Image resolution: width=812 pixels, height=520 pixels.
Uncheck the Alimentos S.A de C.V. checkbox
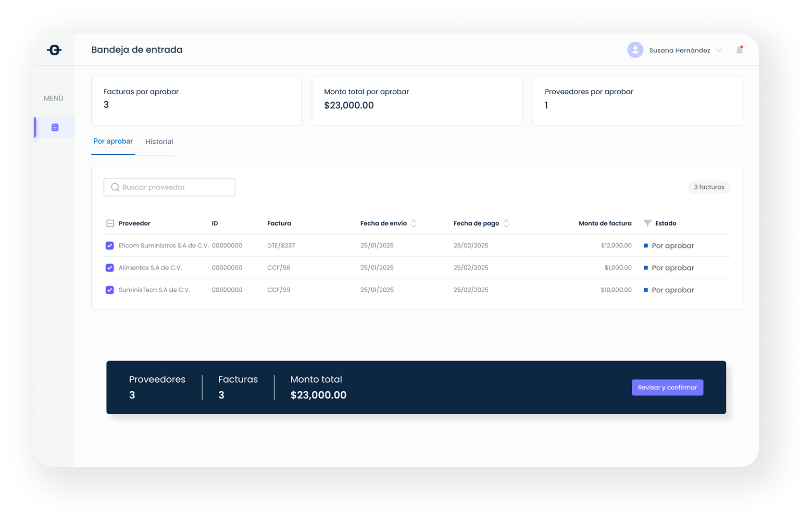coord(110,268)
